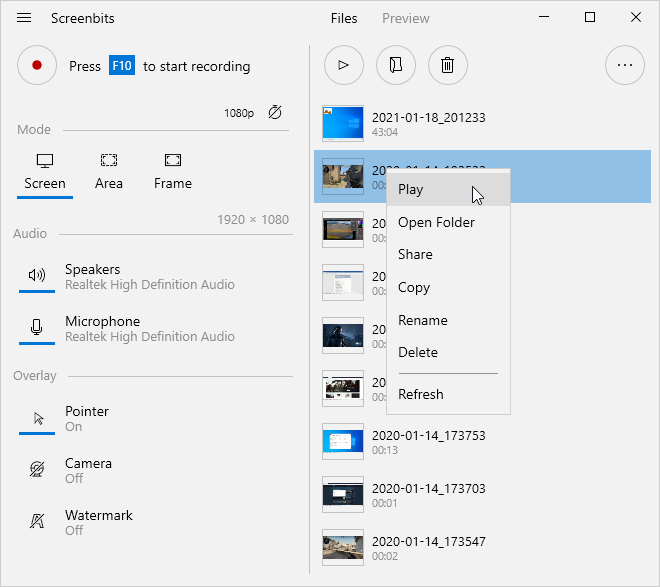Select recording 2021-01-18_201233

click(482, 123)
